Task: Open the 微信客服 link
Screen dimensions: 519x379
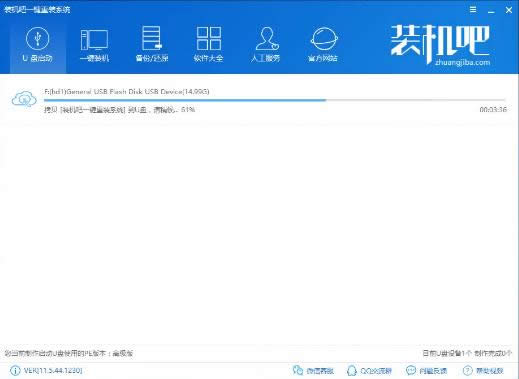Action: tap(320, 371)
